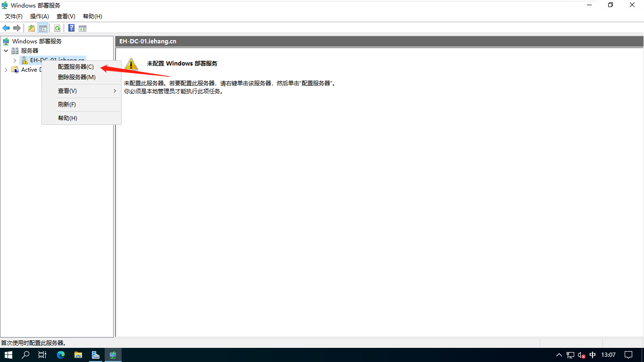This screenshot has height=362, width=644.
Task: Open Server Manager from the taskbar
Action: coord(95,355)
